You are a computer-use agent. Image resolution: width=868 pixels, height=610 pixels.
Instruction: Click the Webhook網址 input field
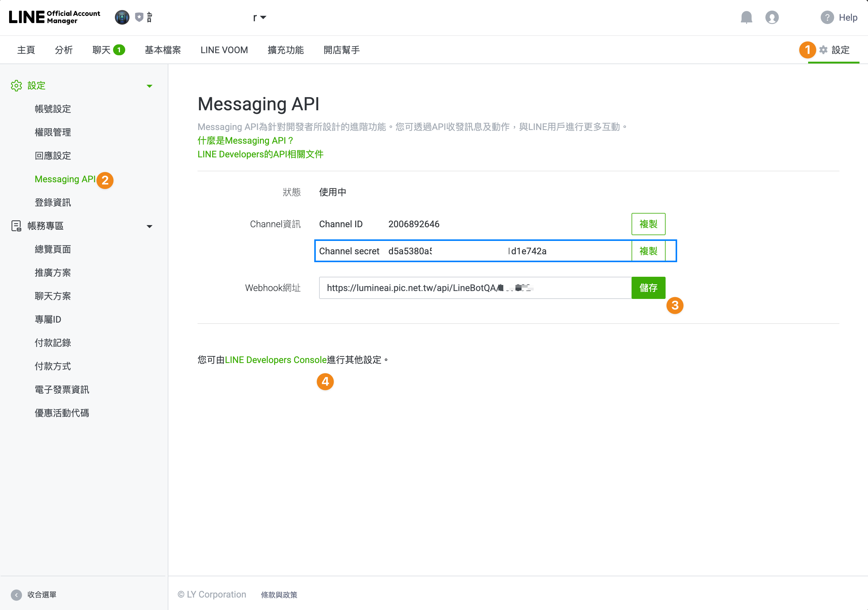[x=475, y=288]
